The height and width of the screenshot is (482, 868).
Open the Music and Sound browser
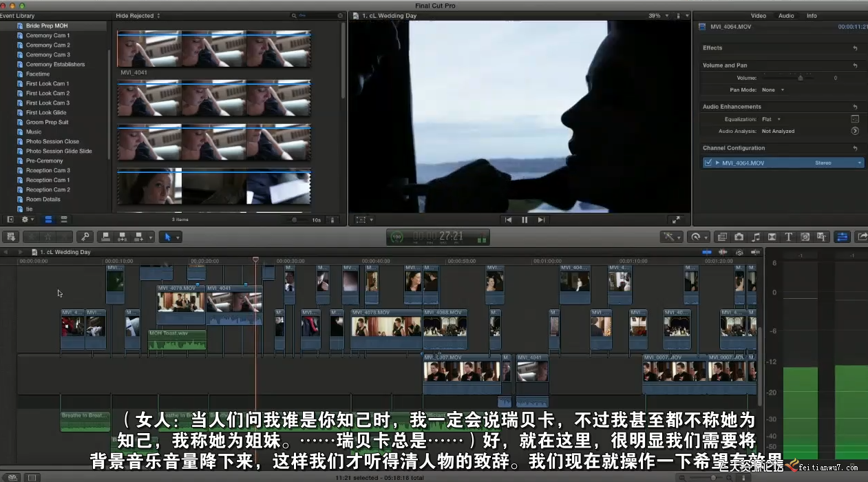point(756,237)
